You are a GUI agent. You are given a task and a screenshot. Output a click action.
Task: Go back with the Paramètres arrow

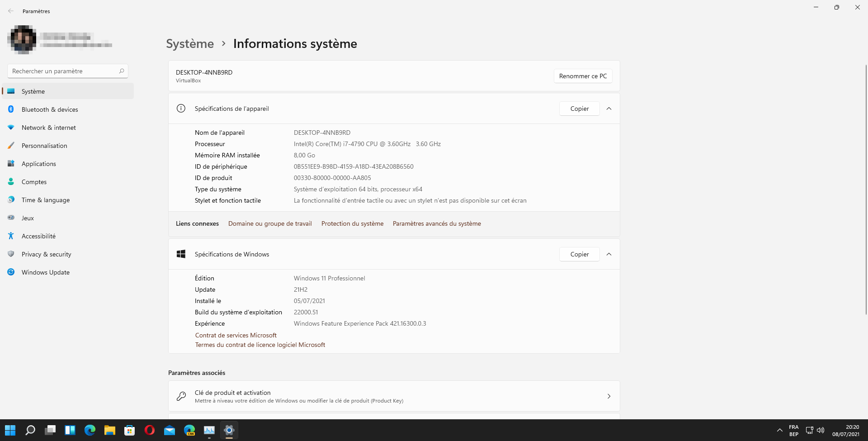11,11
